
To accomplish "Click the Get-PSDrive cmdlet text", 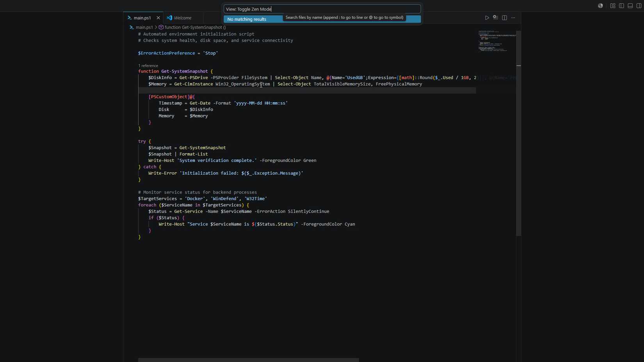I will (194, 78).
